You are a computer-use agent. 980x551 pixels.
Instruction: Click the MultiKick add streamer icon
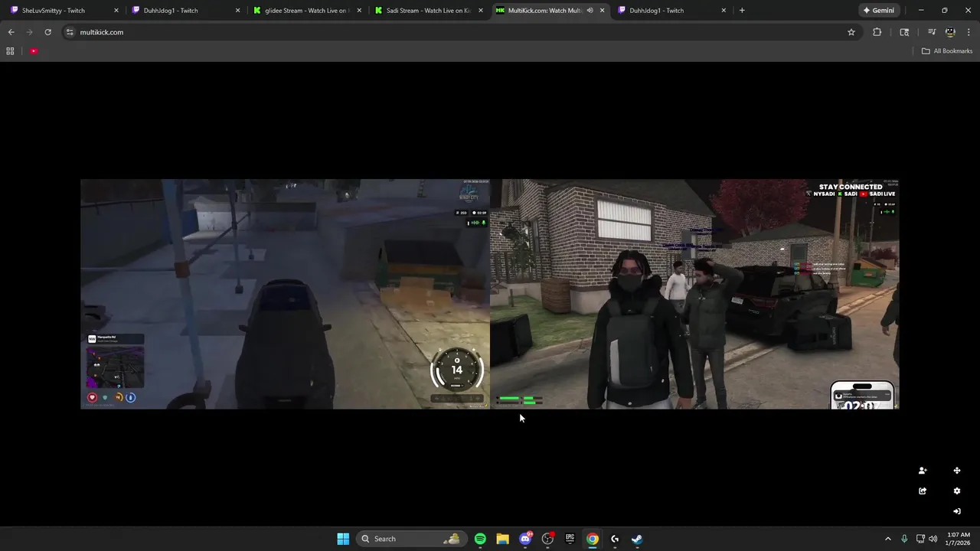pyautogui.click(x=923, y=471)
